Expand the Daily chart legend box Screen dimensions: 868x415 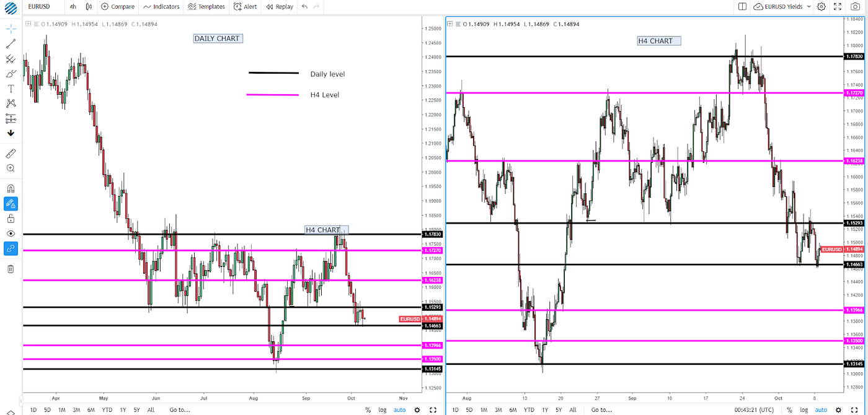coord(27,24)
